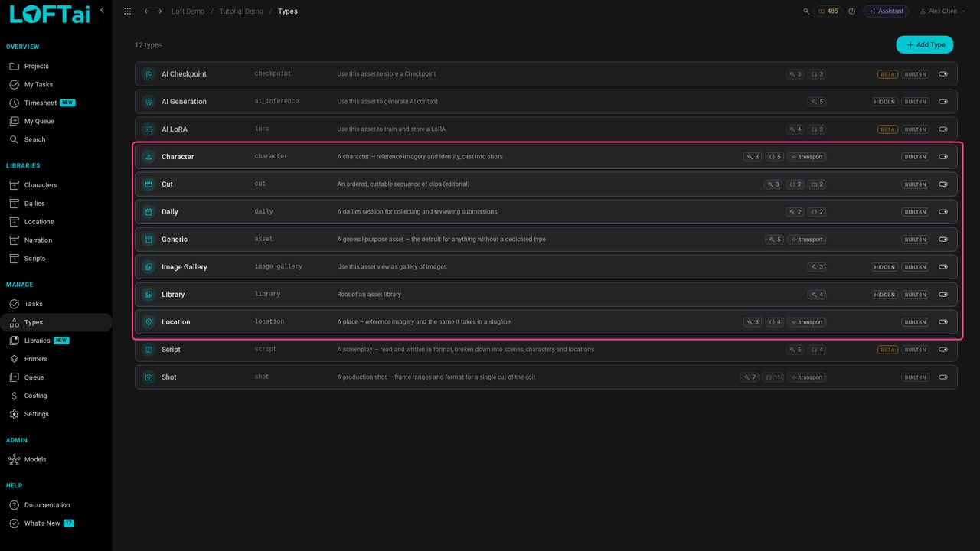Open Documentation in the Help section
980x551 pixels.
point(56,505)
